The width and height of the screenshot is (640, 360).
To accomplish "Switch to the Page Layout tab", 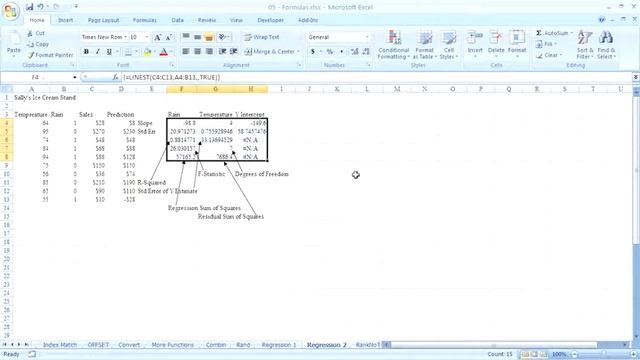I will [103, 20].
